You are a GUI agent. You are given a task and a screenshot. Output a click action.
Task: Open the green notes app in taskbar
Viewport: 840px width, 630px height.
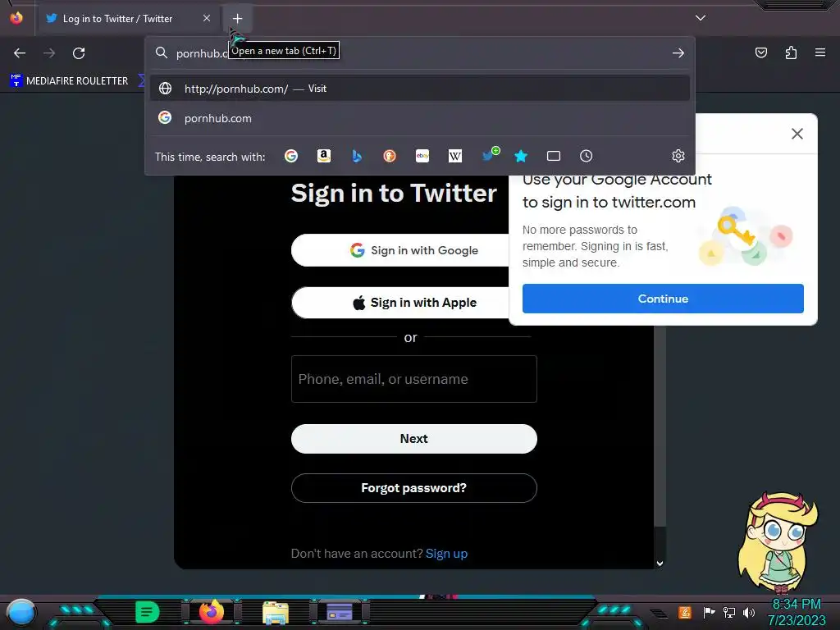point(148,612)
